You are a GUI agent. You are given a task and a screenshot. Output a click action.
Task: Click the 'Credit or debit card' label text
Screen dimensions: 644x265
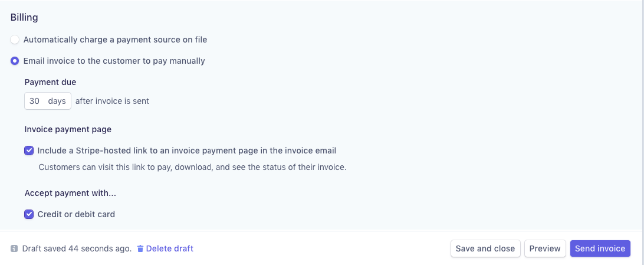tap(76, 214)
